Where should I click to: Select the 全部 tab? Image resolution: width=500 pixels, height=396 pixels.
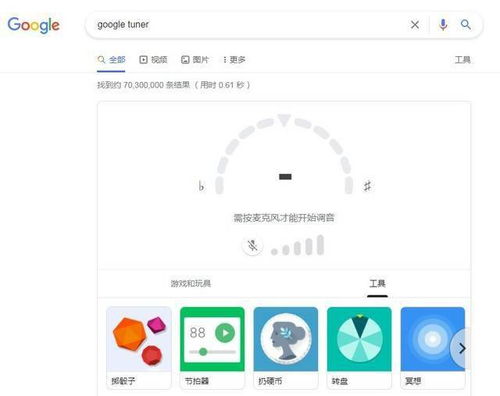click(x=111, y=60)
